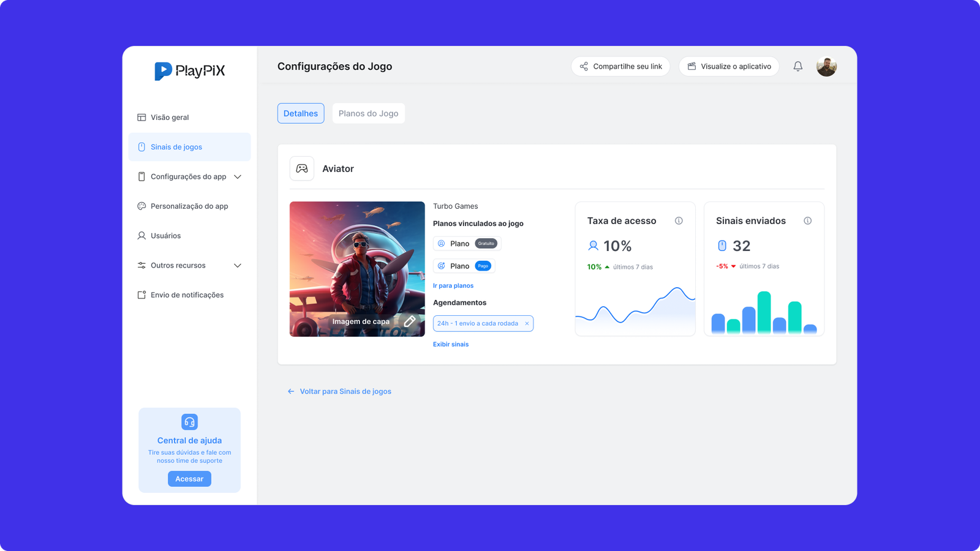Switch to the Detalhes tab

(x=301, y=113)
